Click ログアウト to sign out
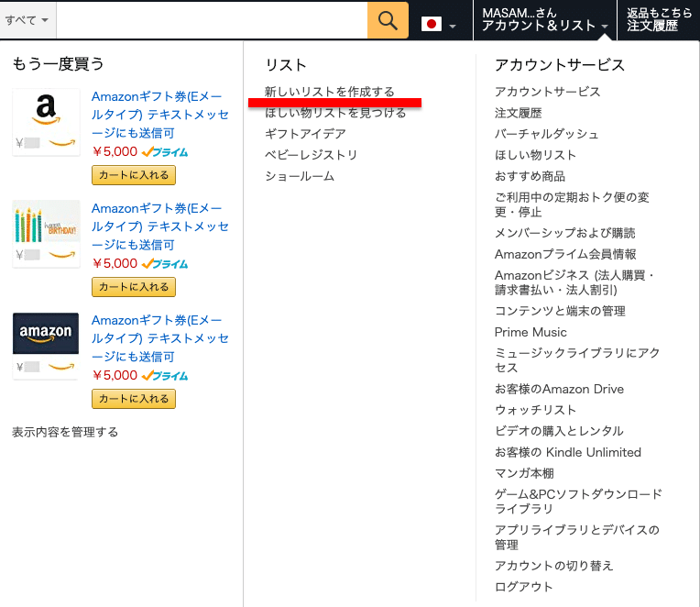Screen dimensions: 700x607 tap(524, 587)
